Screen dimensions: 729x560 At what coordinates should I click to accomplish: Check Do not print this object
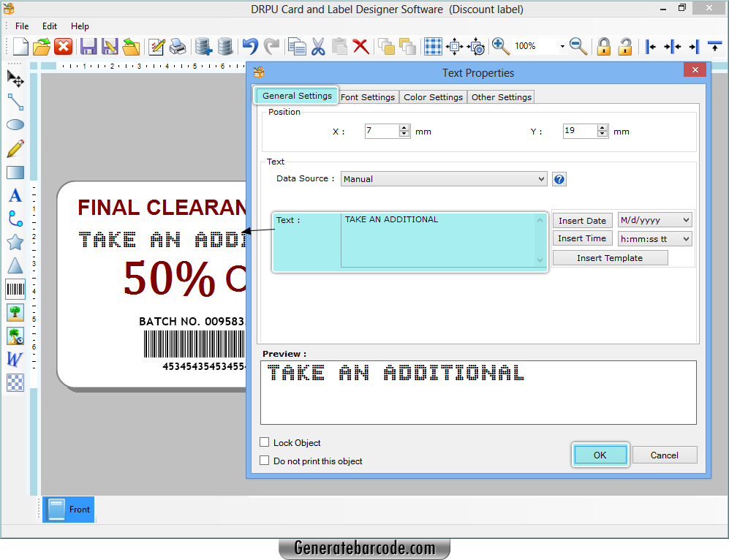265,461
